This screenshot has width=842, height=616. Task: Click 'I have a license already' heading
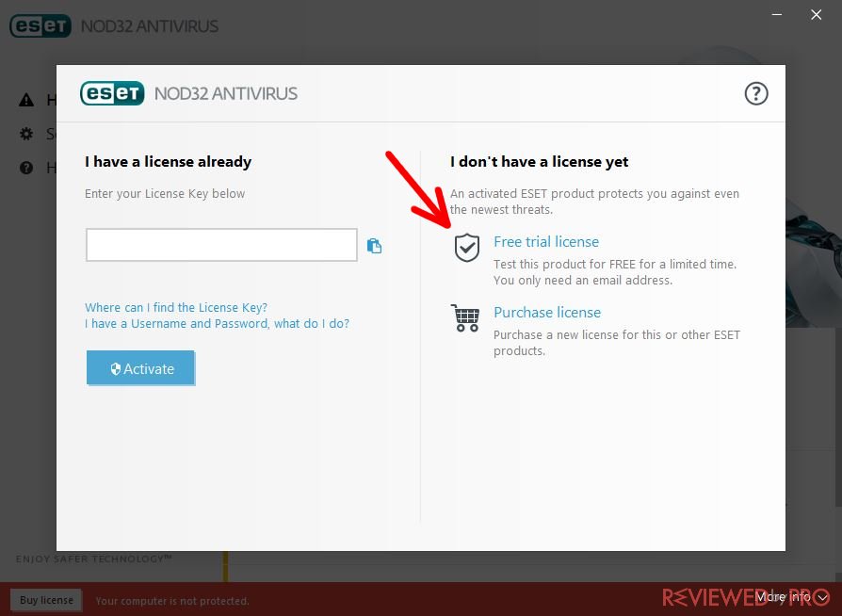(x=168, y=162)
